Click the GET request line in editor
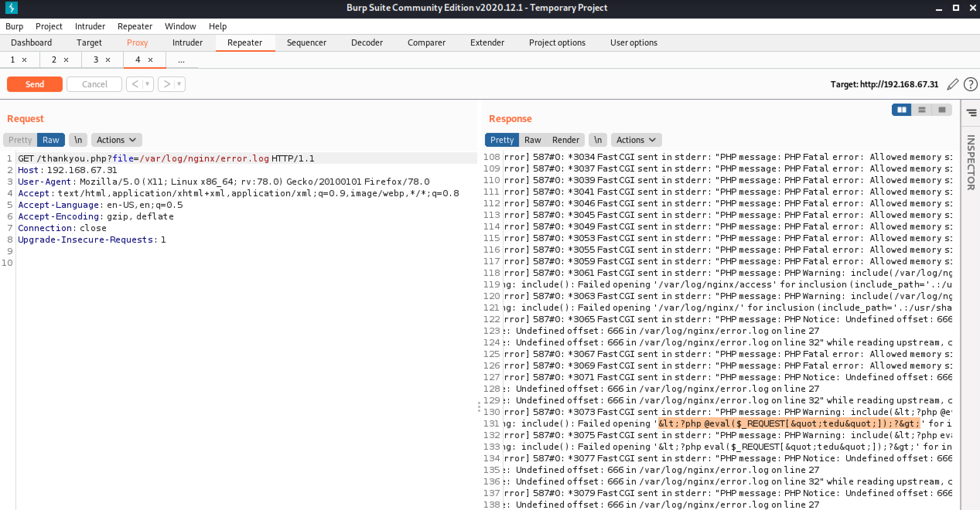 pos(166,158)
